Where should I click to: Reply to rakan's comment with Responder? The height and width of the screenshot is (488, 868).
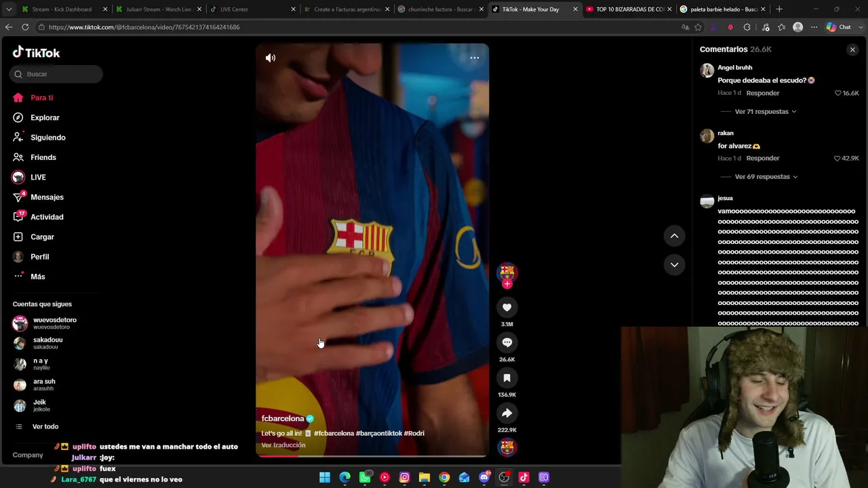[763, 159]
